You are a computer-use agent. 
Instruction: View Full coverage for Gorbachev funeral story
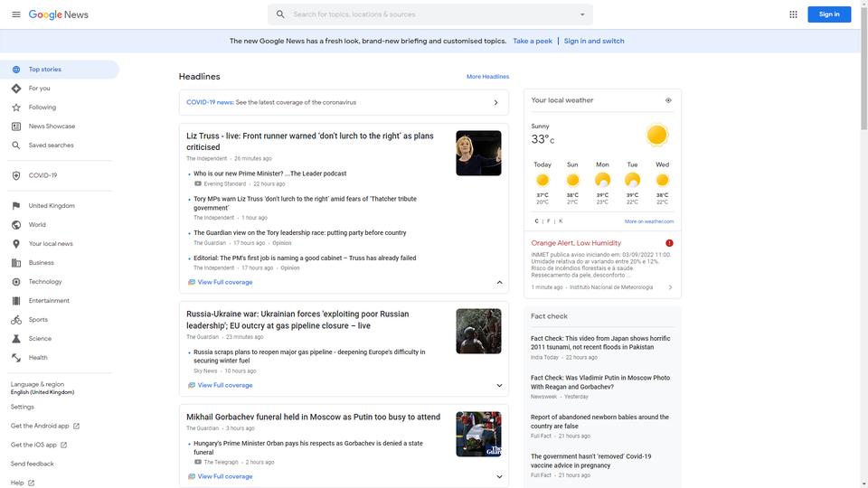(x=220, y=476)
